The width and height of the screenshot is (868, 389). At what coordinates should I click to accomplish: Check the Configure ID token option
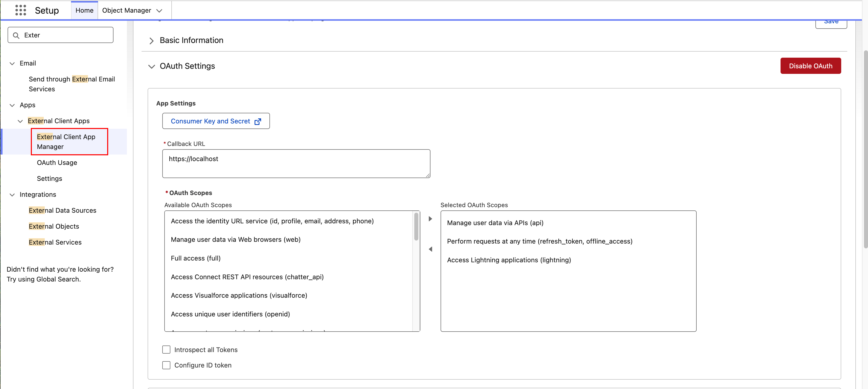click(166, 365)
